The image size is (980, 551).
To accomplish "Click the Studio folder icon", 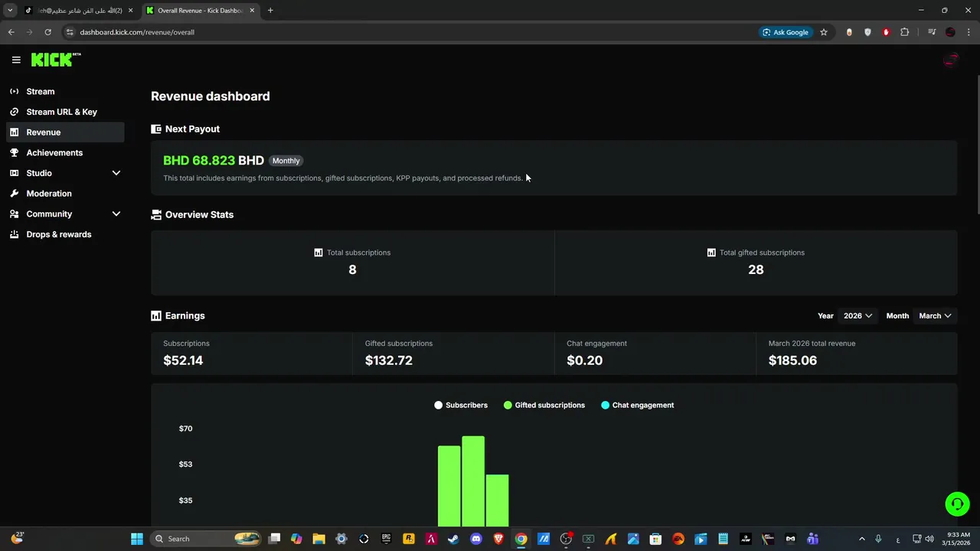I will coord(14,173).
